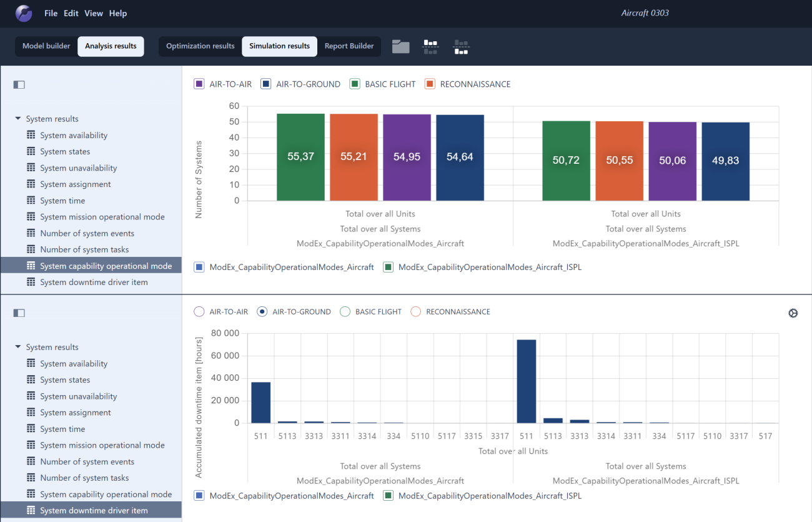Switch to the Optimization results tab

(200, 46)
